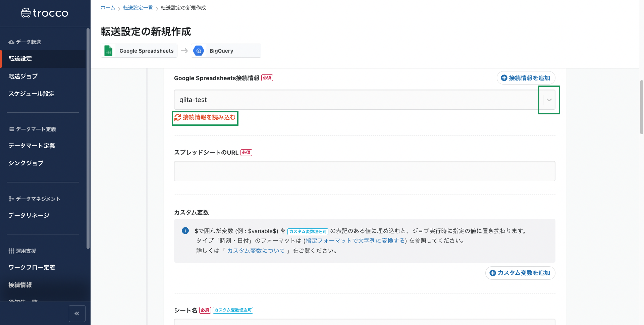This screenshot has height=325, width=644.
Task: Click the info icon in the custom variables note
Action: 185,231
